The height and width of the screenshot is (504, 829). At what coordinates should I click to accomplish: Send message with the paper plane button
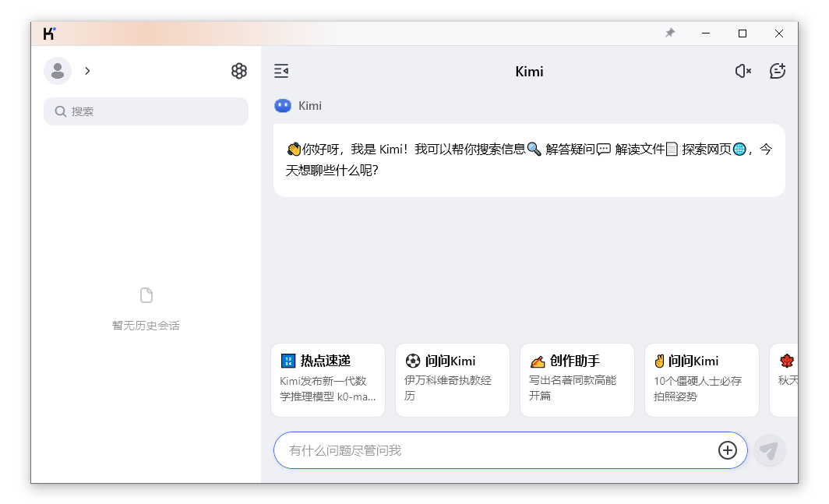[769, 450]
